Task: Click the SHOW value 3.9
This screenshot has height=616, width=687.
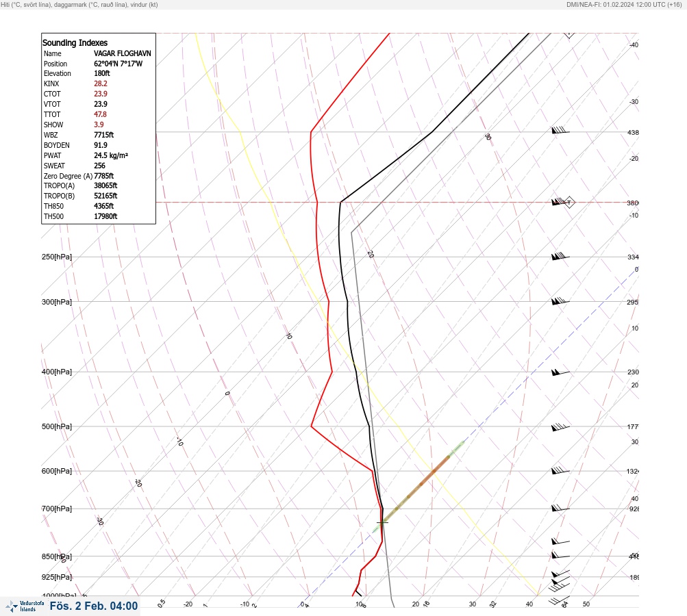Action: tap(99, 125)
